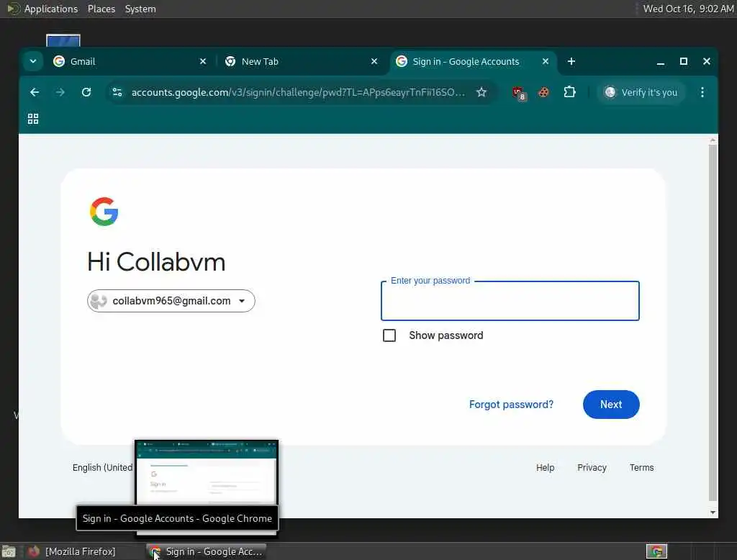Open the uBlock extension icon with badge

pyautogui.click(x=519, y=93)
